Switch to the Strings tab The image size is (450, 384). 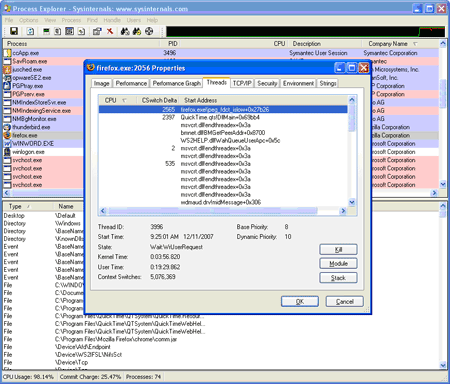328,83
